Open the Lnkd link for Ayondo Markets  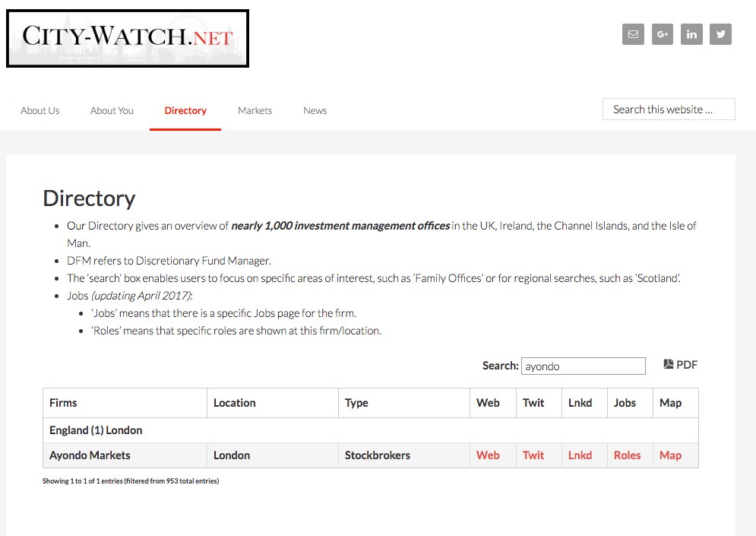(580, 455)
